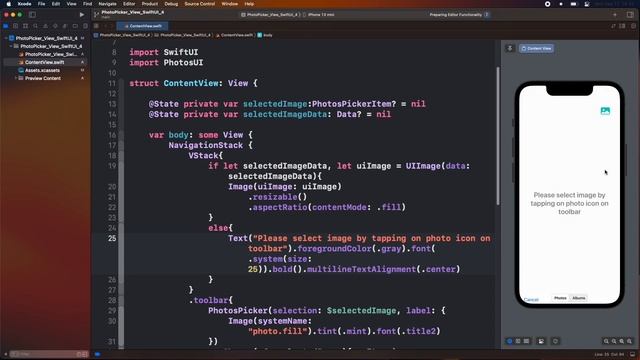
Task: Click line number 25 in gutter
Action: click(112, 238)
